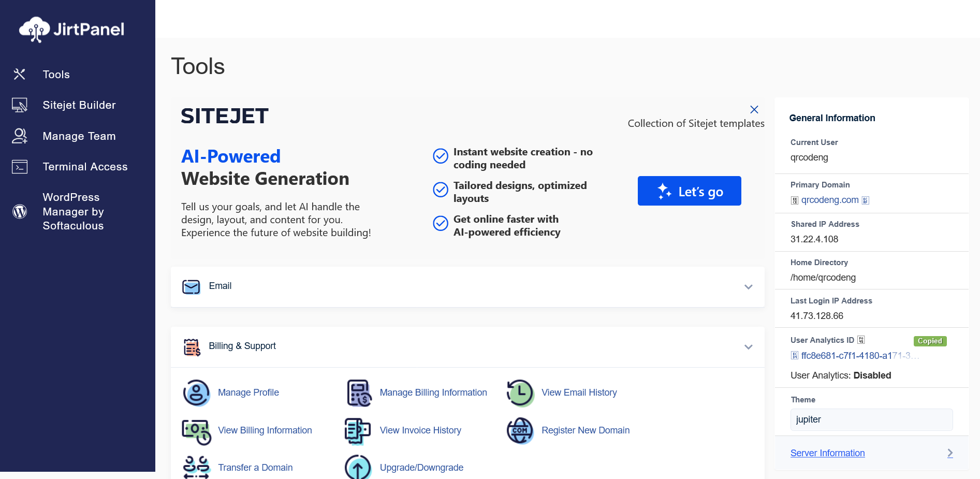The width and height of the screenshot is (980, 479).
Task: Open Tools in the sidebar
Action: pos(56,75)
